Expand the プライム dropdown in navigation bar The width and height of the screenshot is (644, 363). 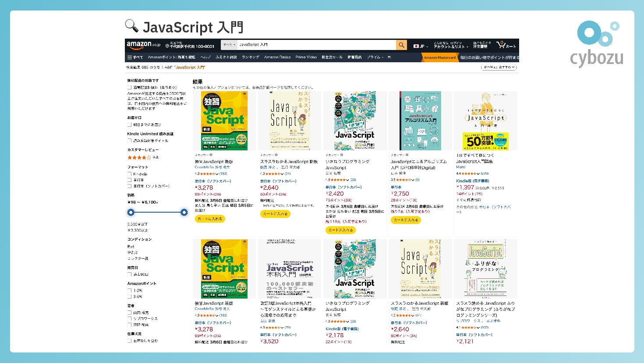pos(375,57)
